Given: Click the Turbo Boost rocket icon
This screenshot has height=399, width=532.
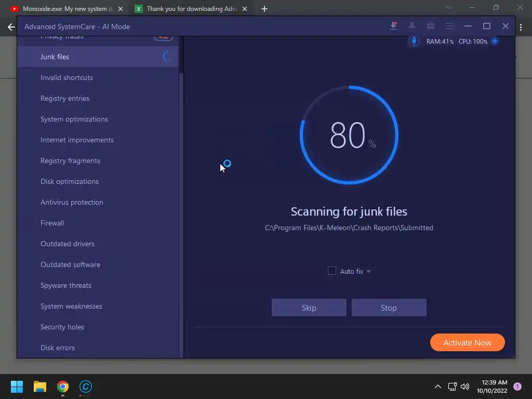Looking at the screenshot, I should (x=414, y=41).
